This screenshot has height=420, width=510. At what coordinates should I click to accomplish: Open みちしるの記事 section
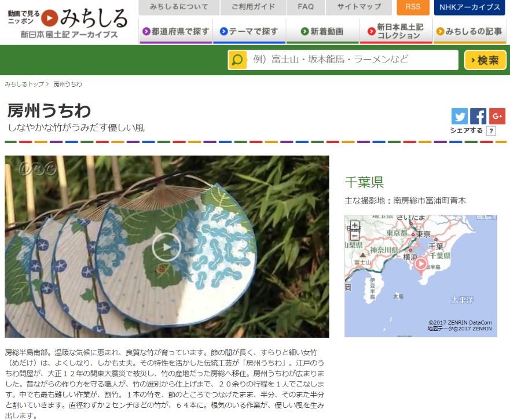coord(469,32)
